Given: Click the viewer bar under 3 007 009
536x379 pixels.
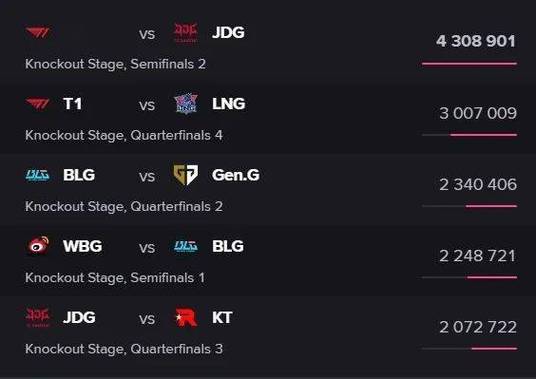Looking at the screenshot, I should coord(469,135).
